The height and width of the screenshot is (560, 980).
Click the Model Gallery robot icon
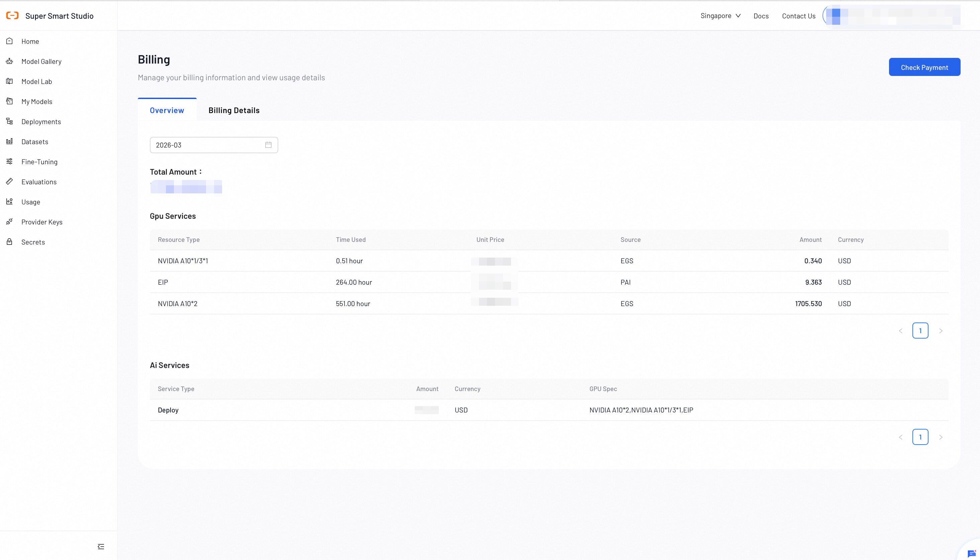pyautogui.click(x=10, y=61)
